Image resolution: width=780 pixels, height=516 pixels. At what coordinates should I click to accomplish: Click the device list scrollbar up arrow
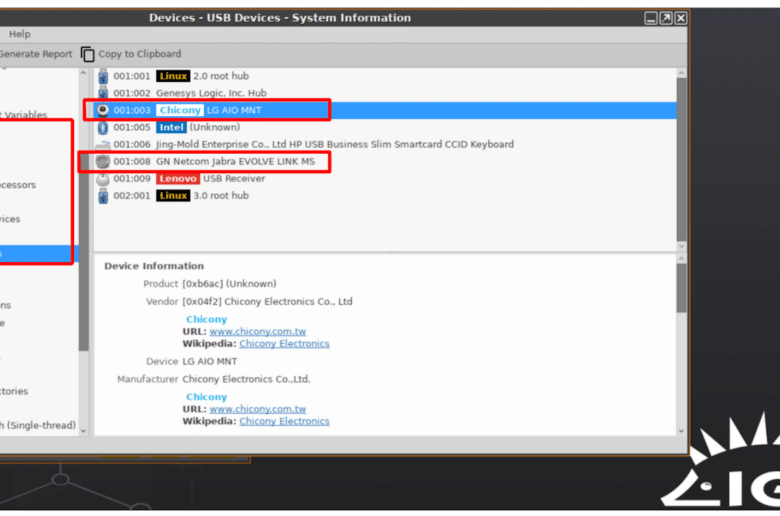[682, 73]
